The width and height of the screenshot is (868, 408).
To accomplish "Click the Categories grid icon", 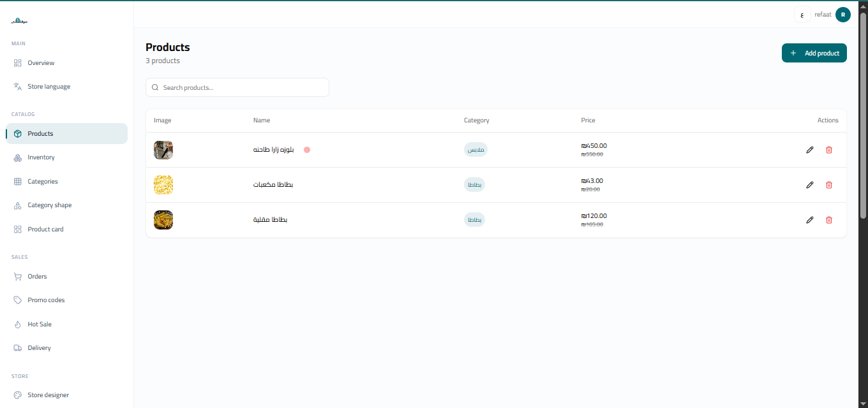I will pos(18,182).
